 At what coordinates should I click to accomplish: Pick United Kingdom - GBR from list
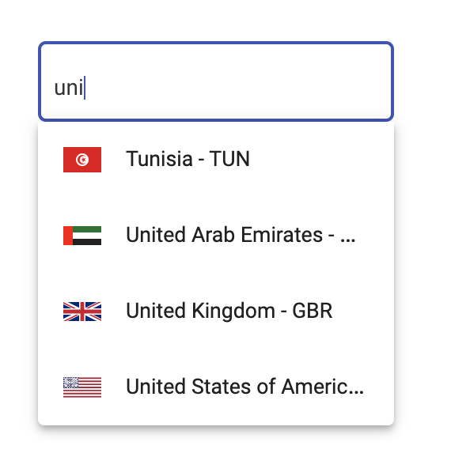pos(216,312)
